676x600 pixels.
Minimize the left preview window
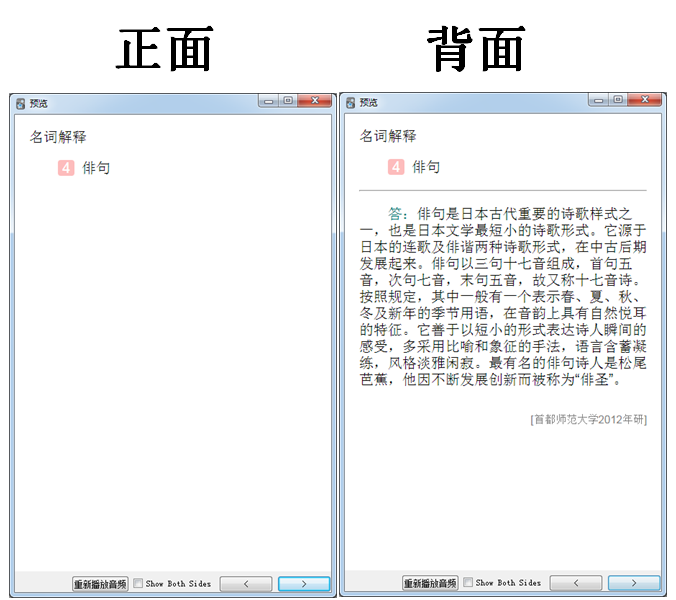tap(269, 101)
